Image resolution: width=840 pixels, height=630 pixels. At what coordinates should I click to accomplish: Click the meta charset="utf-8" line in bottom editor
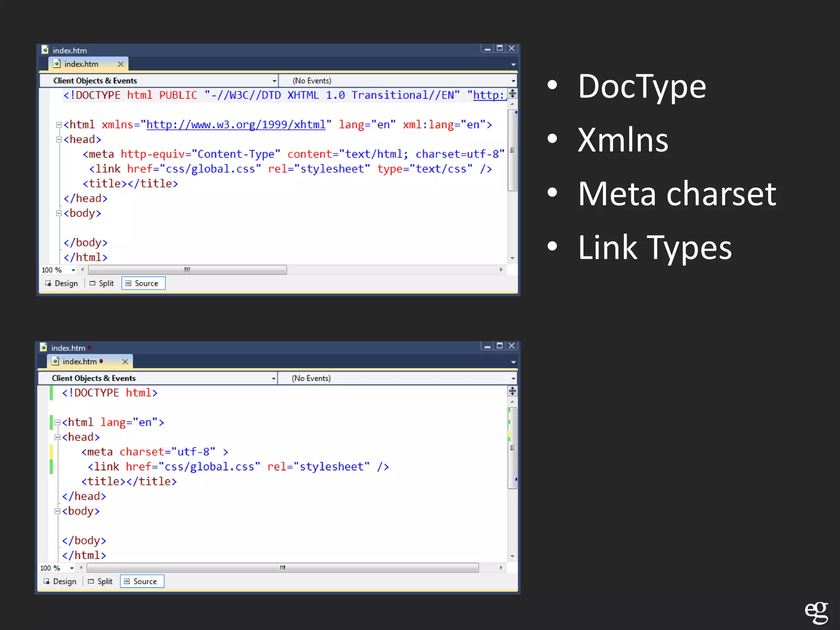click(x=155, y=452)
